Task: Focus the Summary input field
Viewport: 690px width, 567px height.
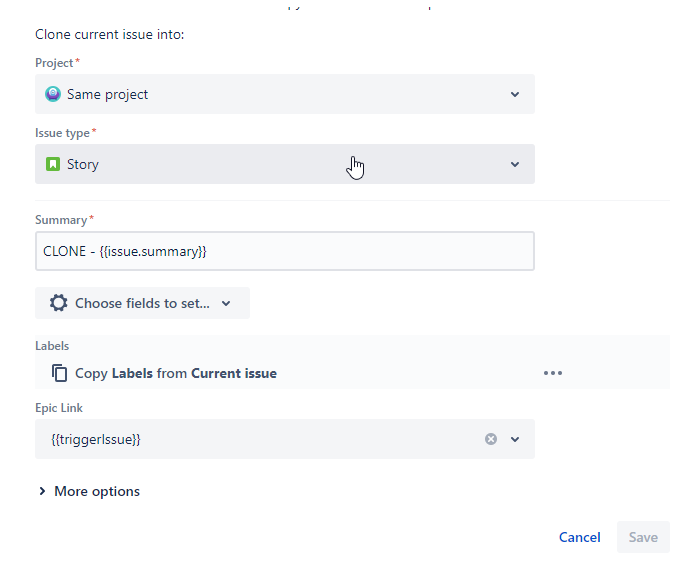Action: (285, 251)
